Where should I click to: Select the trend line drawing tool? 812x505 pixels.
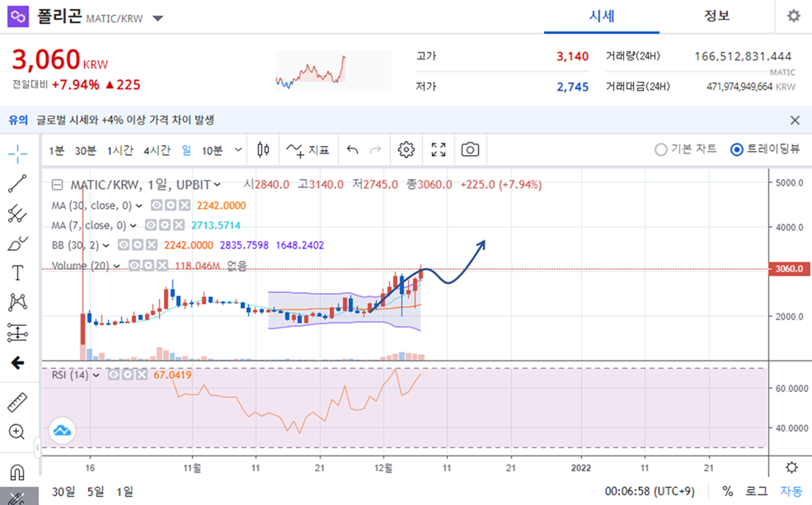click(x=17, y=183)
